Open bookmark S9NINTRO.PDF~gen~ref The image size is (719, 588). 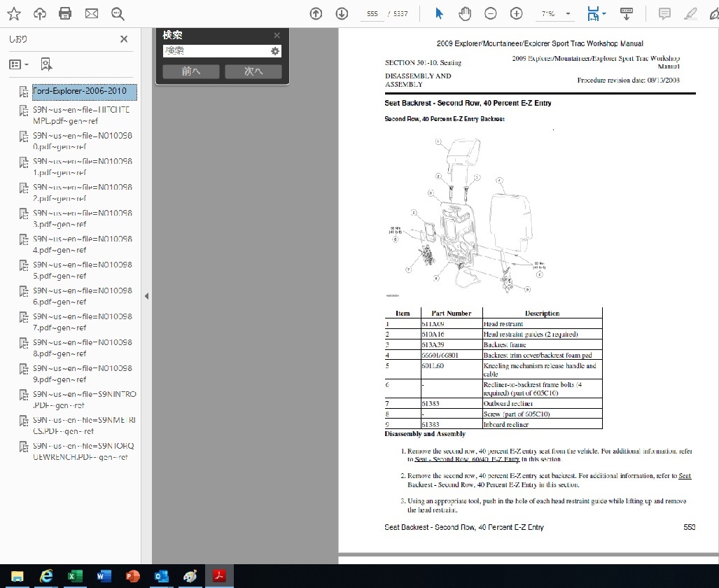[85, 400]
